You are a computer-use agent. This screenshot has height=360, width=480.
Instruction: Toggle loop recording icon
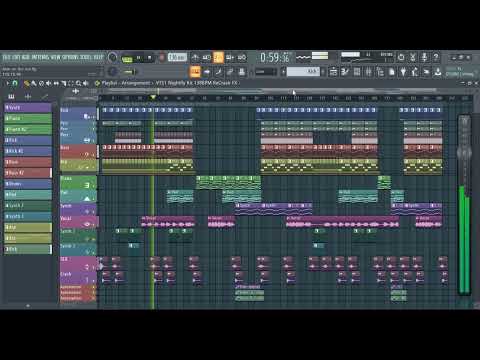242,58
